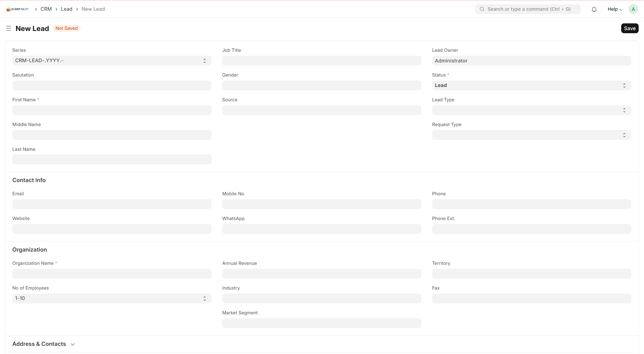Image resolution: width=644 pixels, height=354 pixels.
Task: Open the Lead Type dropdown
Action: tap(531, 110)
